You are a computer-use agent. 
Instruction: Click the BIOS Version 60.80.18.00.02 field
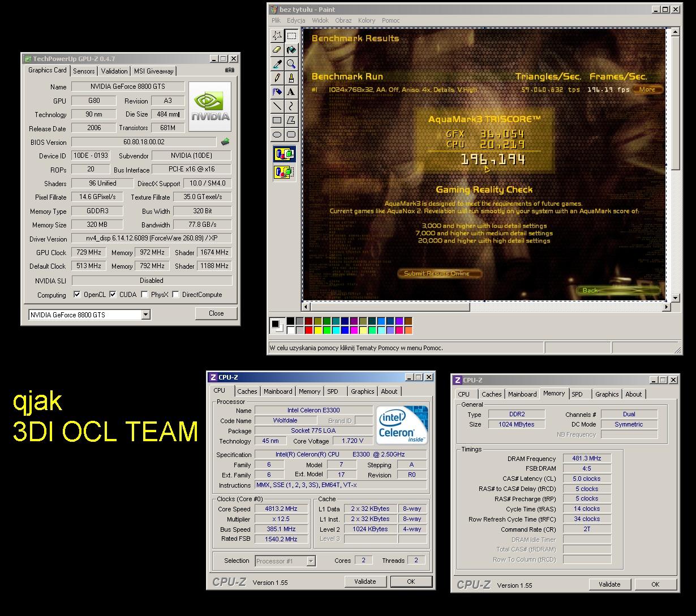click(x=144, y=142)
